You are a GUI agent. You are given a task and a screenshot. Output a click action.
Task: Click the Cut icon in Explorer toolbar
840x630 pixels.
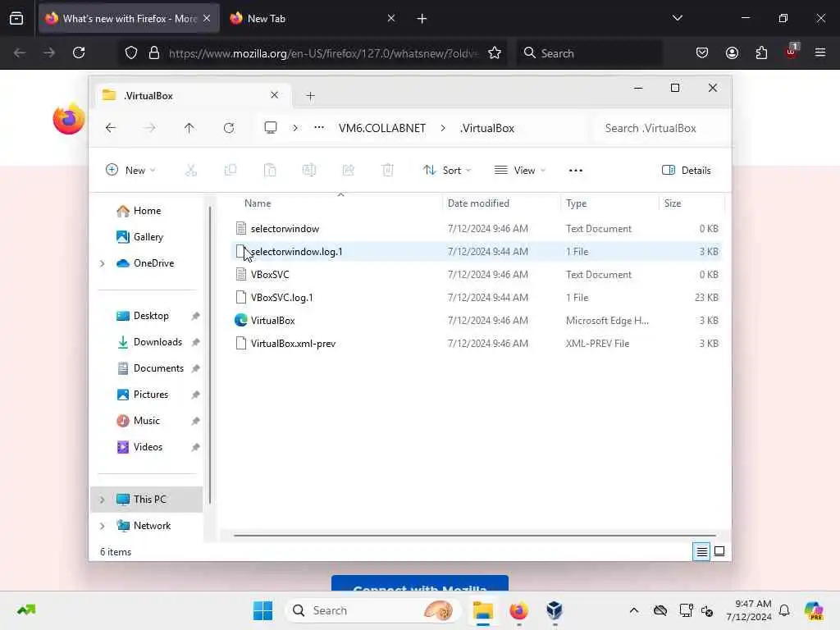(190, 171)
